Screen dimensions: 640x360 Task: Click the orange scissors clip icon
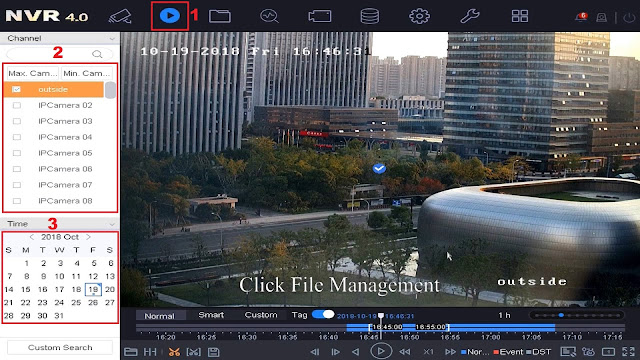(x=174, y=352)
